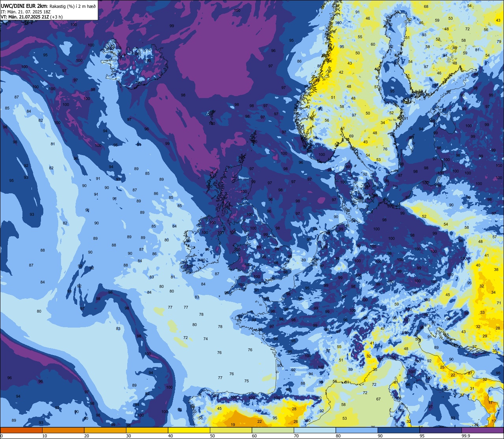Click the initial time 'IT: Mán. 21. 07. 2025 18Z'

[x=26, y=12]
